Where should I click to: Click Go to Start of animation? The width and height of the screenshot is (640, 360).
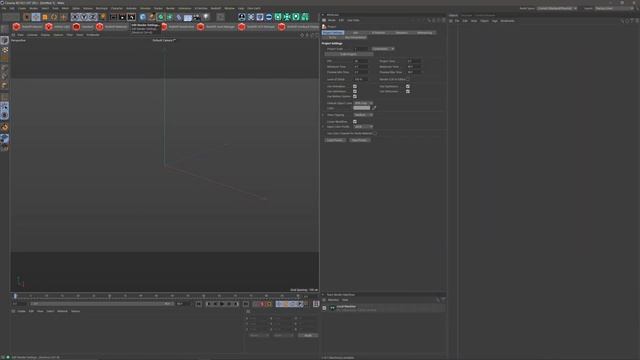click(x=198, y=304)
